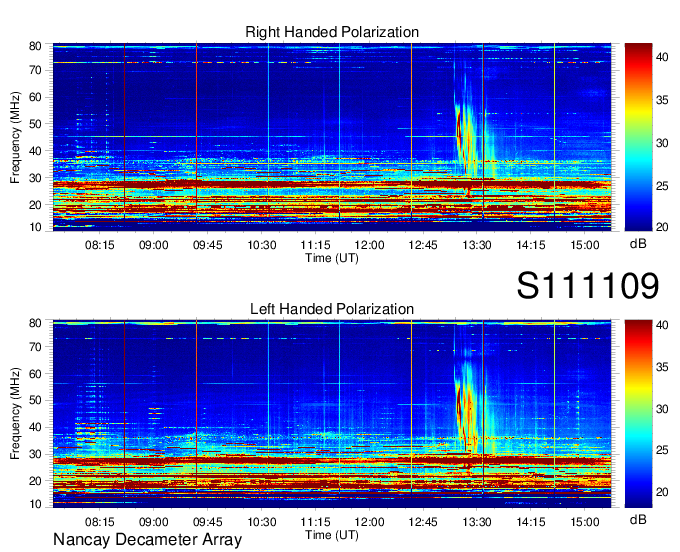Image resolution: width=680 pixels, height=552 pixels.
Task: Click the "Time (UT)" label under Right Handed plot
Action: pyautogui.click(x=332, y=258)
